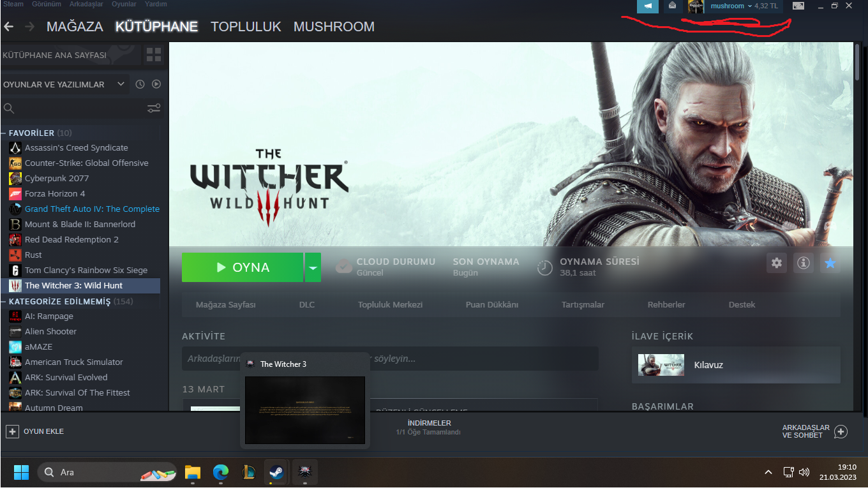Click the Counter-Strike: Global Offensive icon
868x490 pixels.
point(15,163)
